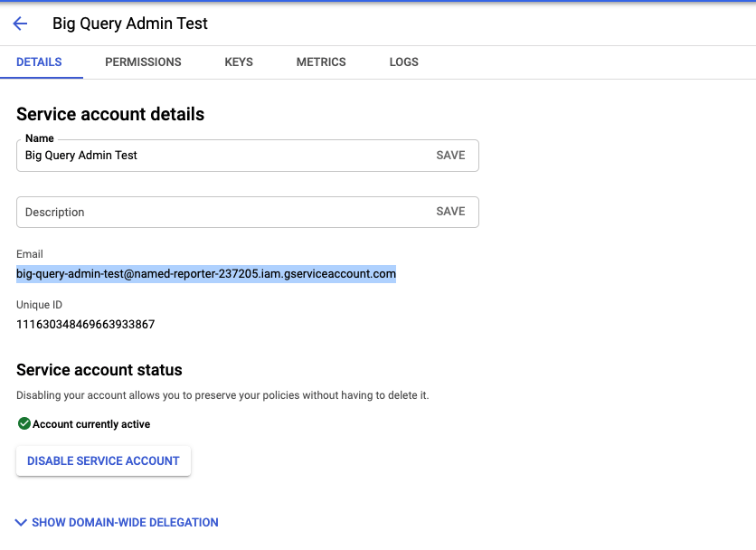
Task: Expand SHOW DOMAIN-WIDE DELEGATION
Action: click(x=125, y=522)
